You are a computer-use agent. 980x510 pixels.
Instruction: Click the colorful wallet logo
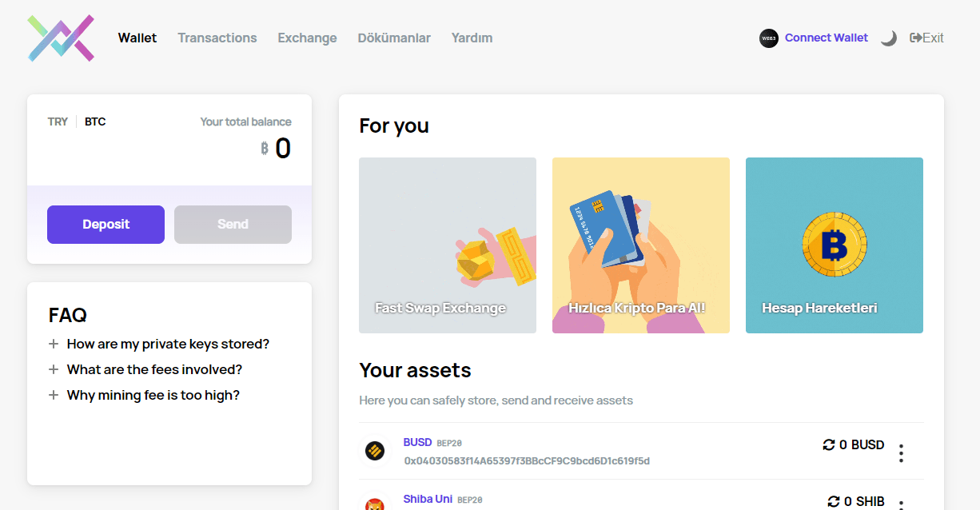point(61,38)
